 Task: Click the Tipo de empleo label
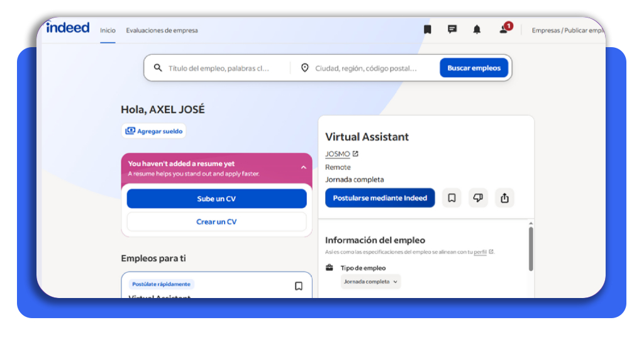point(363,268)
